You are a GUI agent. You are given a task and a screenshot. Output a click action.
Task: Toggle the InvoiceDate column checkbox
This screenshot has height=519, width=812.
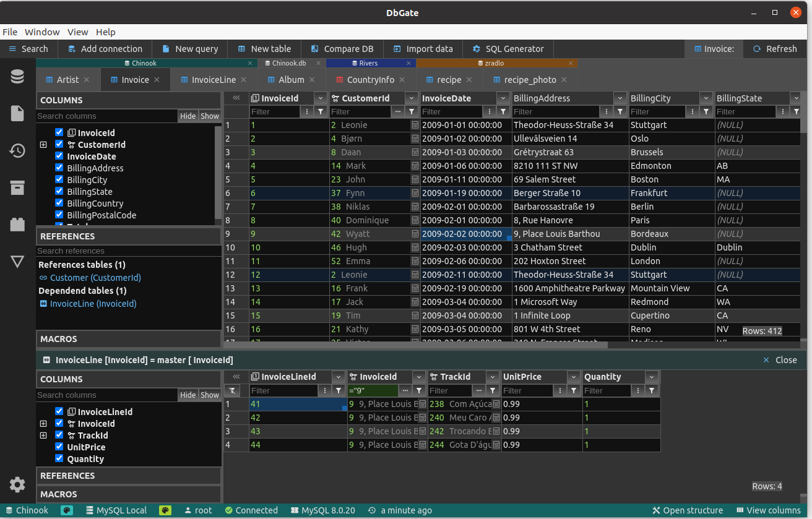59,156
